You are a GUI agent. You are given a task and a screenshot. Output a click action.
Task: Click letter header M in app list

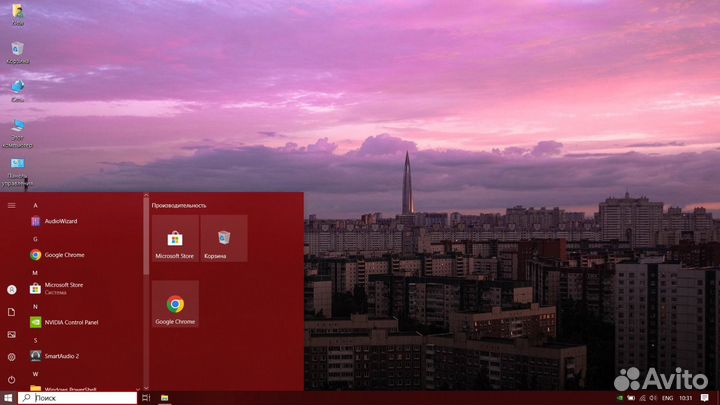tap(35, 273)
